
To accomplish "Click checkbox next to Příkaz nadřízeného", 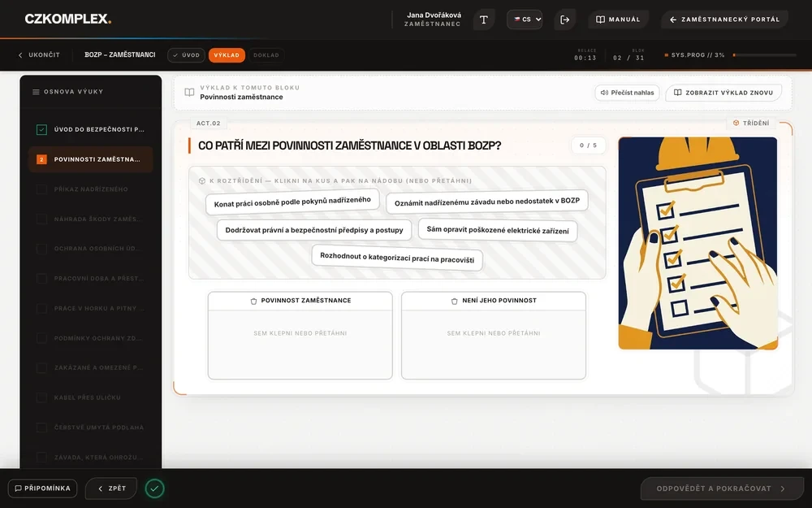I will [x=41, y=189].
